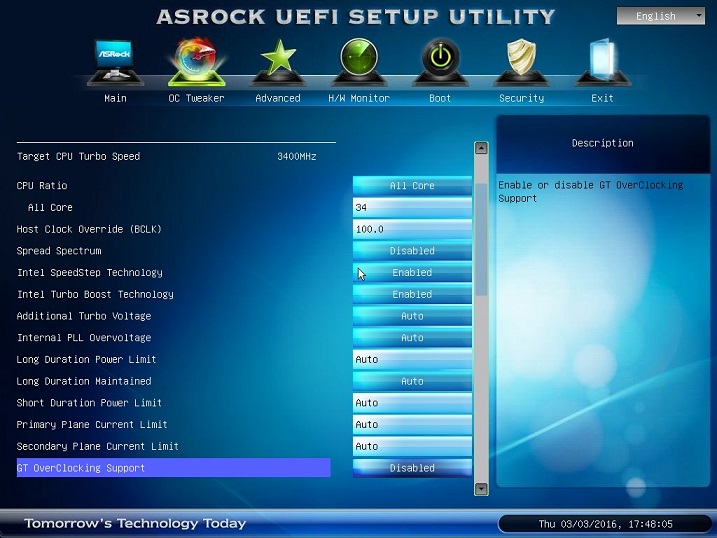Edit Secondary Plane Current Limit field

click(x=412, y=446)
